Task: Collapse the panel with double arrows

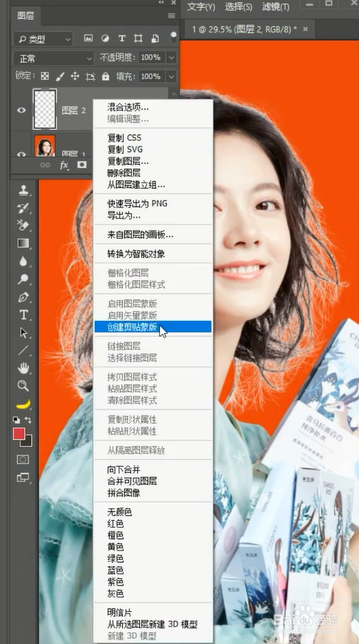Action: (x=163, y=2)
